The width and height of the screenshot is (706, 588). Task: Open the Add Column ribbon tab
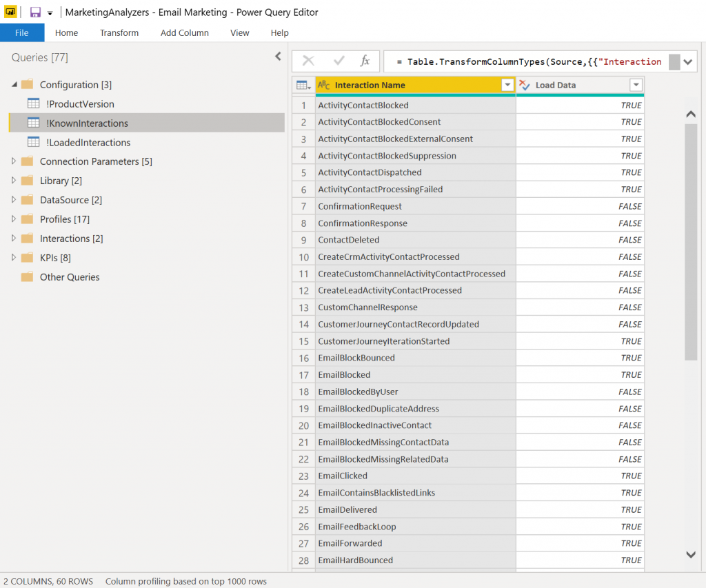(x=184, y=32)
